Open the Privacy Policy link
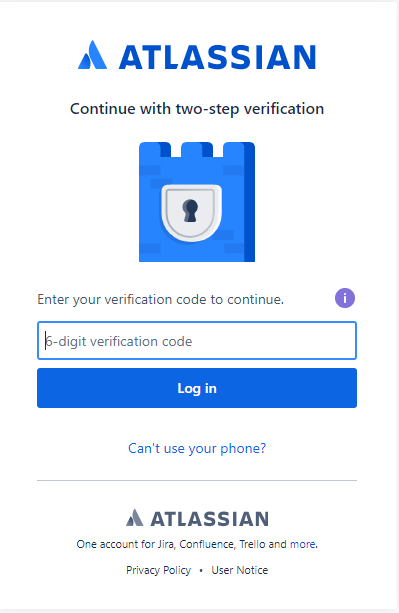Screen dimensions: 399x613 coord(158,570)
